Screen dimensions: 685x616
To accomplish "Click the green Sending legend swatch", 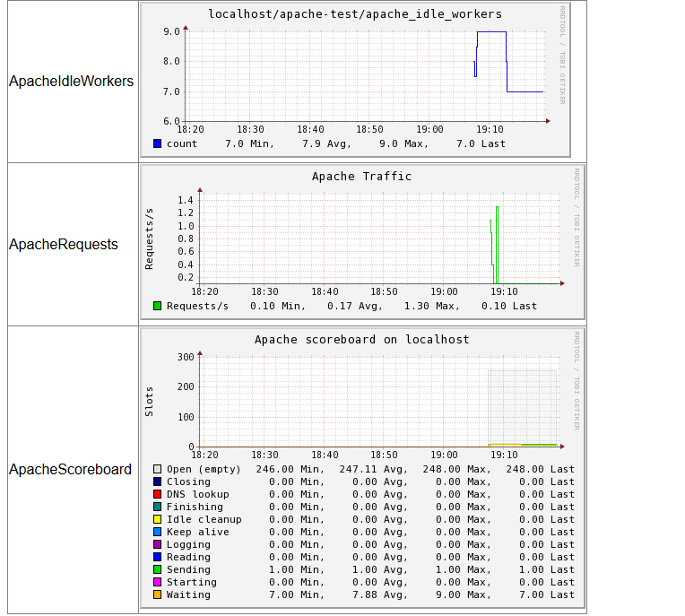I will (x=157, y=569).
